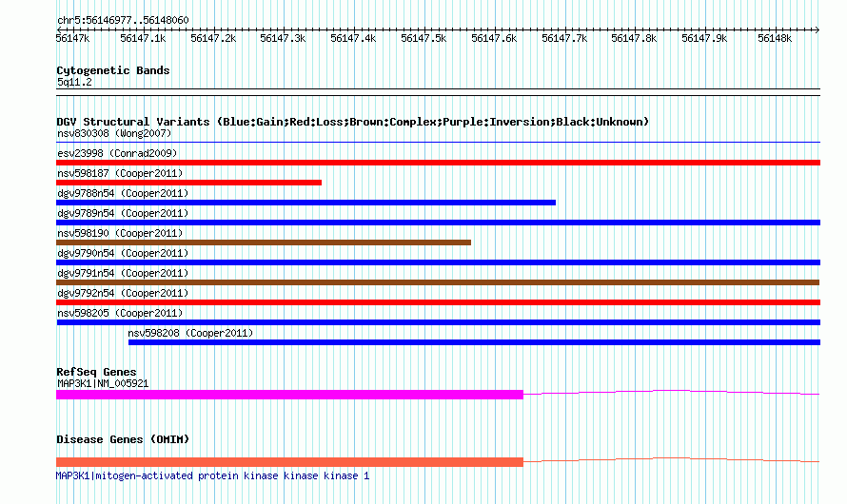Click the dgv9792n54 (Cooper2011) label
Image resolution: width=847 pixels, height=504 pixels.
click(x=123, y=293)
